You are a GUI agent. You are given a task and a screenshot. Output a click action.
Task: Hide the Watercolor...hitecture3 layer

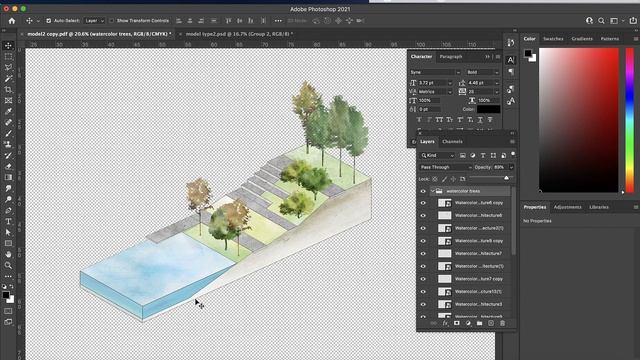pos(423,304)
